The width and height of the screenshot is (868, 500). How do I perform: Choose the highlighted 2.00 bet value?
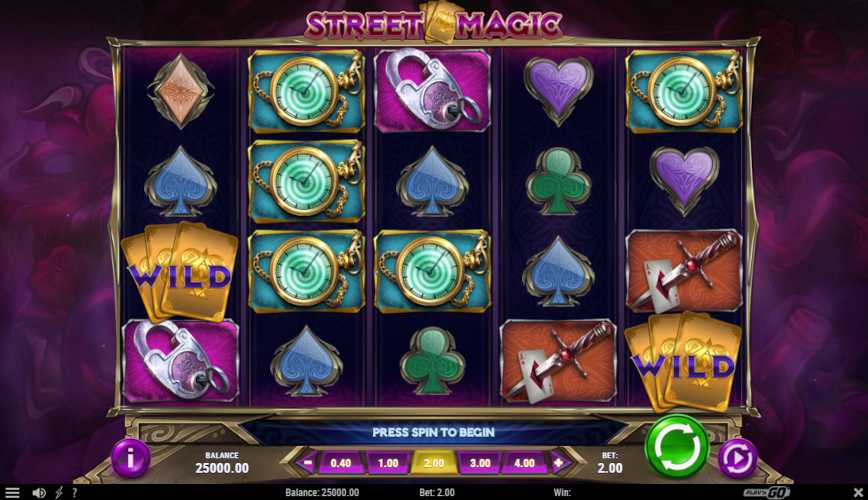[x=433, y=463]
